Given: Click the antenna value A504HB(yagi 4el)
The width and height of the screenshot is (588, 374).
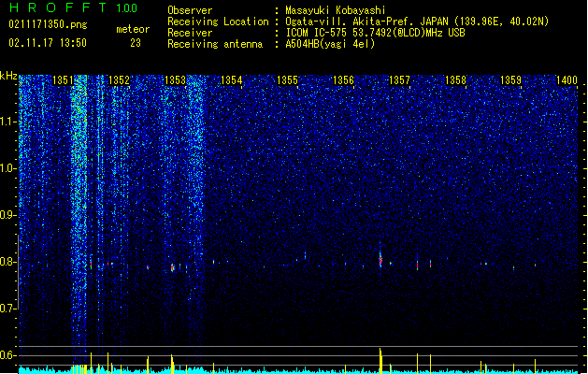Looking at the screenshot, I should [330, 44].
